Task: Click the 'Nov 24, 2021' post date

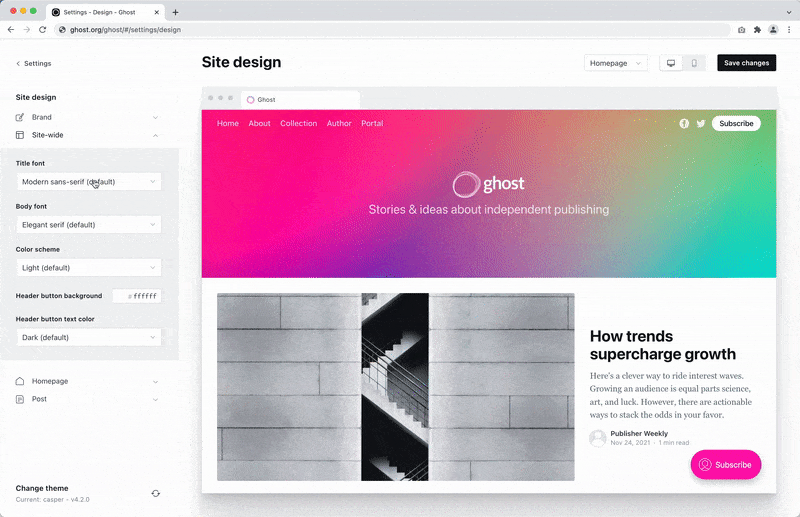Action: 630,443
